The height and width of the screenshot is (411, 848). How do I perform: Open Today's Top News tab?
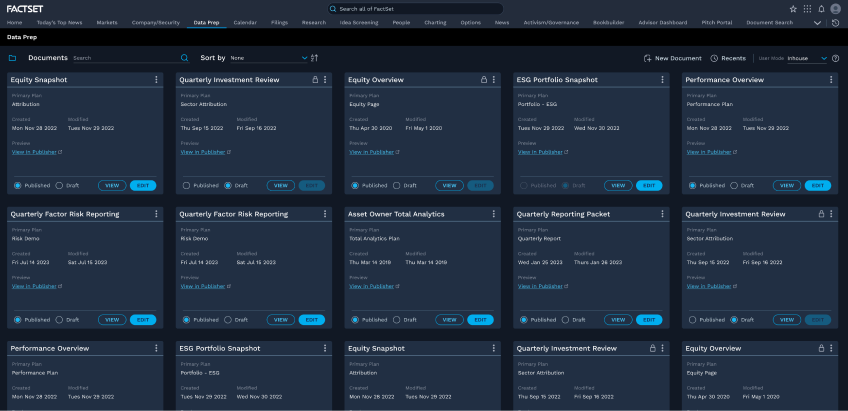pyautogui.click(x=59, y=23)
